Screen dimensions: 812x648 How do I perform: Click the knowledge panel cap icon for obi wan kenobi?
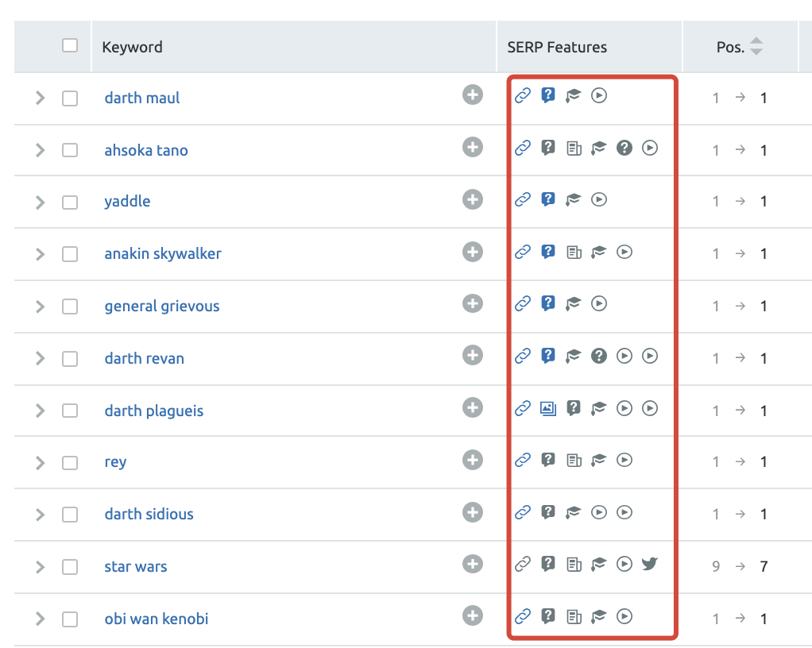pyautogui.click(x=598, y=616)
